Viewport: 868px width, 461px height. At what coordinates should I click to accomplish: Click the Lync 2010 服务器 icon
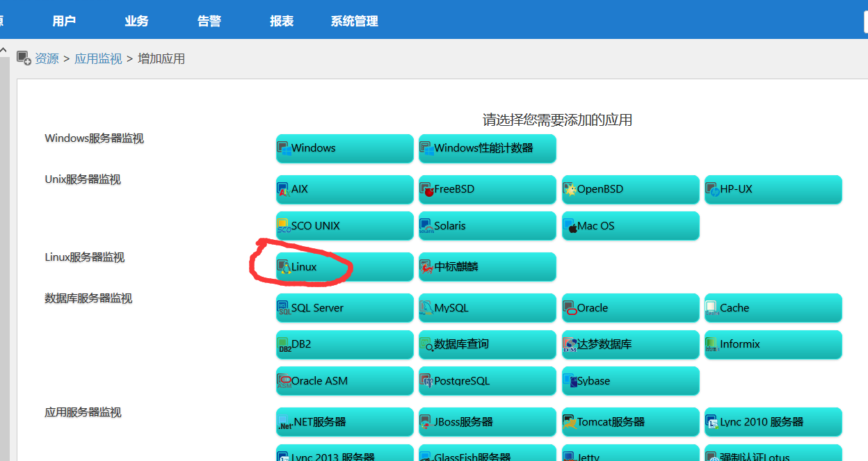713,422
